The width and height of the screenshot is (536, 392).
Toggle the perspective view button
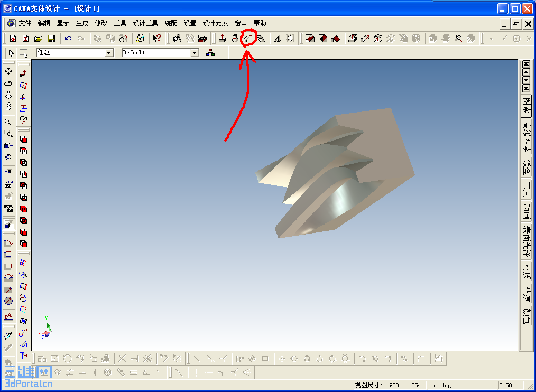click(8, 224)
